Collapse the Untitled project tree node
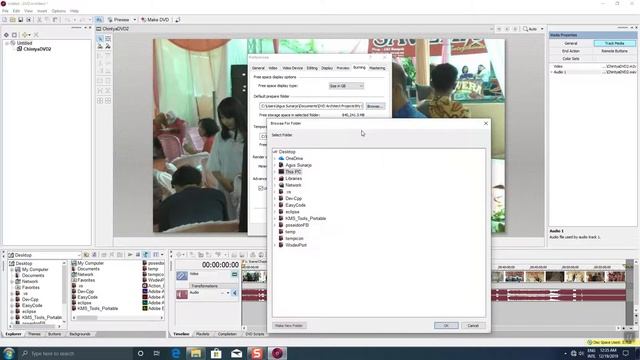 pos(7,43)
